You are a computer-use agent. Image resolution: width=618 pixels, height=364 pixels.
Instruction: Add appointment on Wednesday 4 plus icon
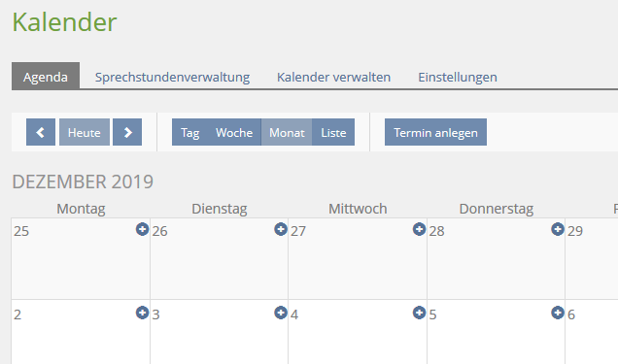pos(420,313)
